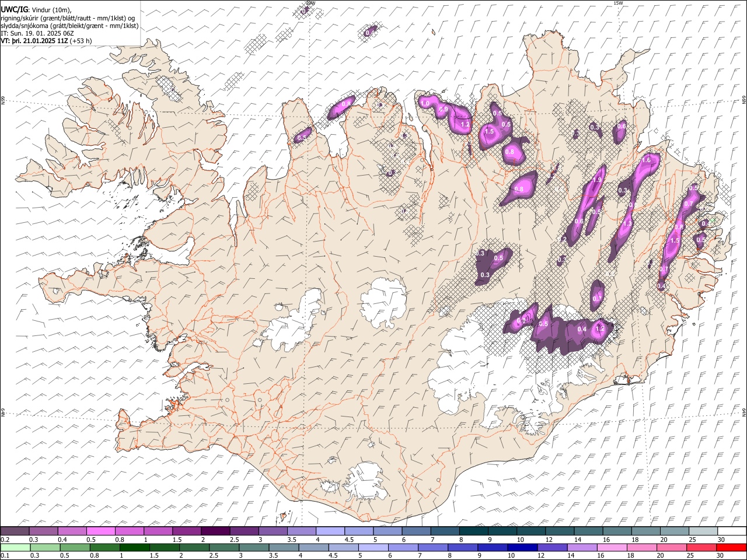Click the snow legend swatch between 0.8 and 1
Viewport: 747px width, 560px height.
(130, 531)
